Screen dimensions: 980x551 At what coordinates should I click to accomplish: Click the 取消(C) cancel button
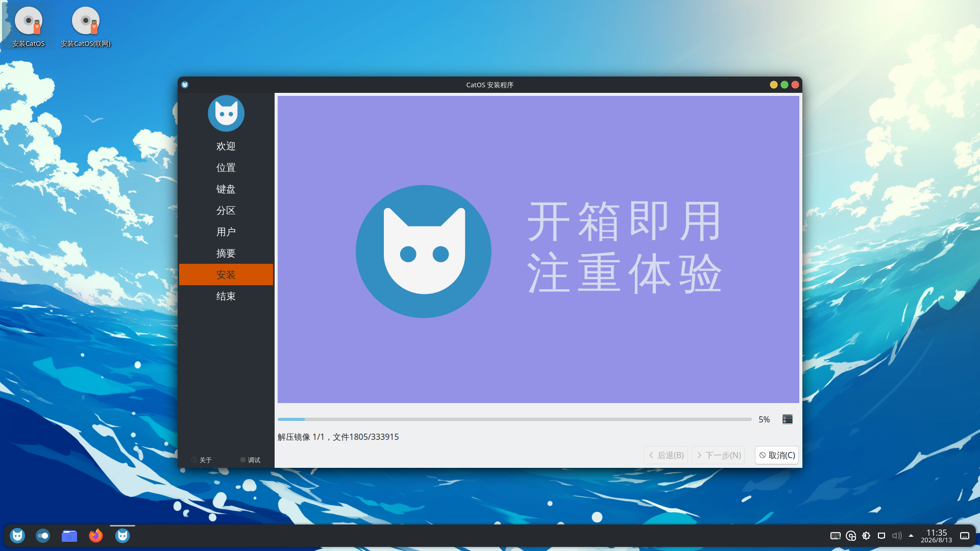pyautogui.click(x=777, y=455)
